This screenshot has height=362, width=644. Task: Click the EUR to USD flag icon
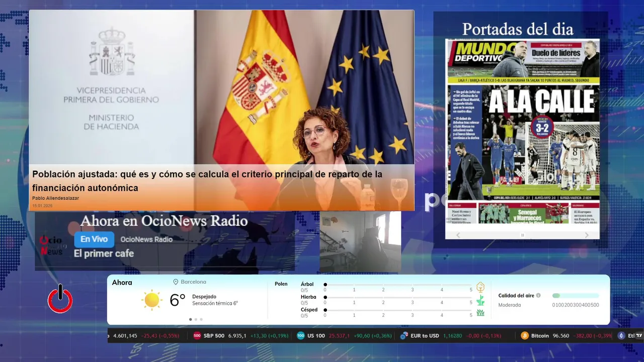(x=404, y=336)
